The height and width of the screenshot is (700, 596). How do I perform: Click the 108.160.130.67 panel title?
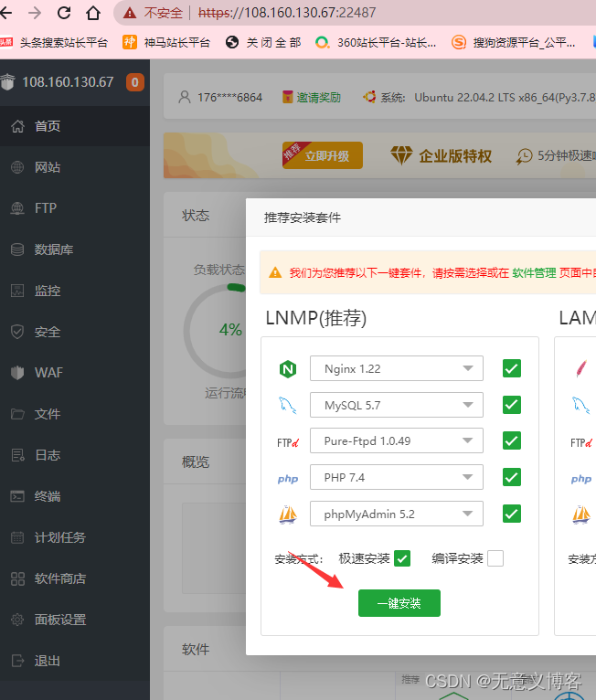(x=68, y=82)
